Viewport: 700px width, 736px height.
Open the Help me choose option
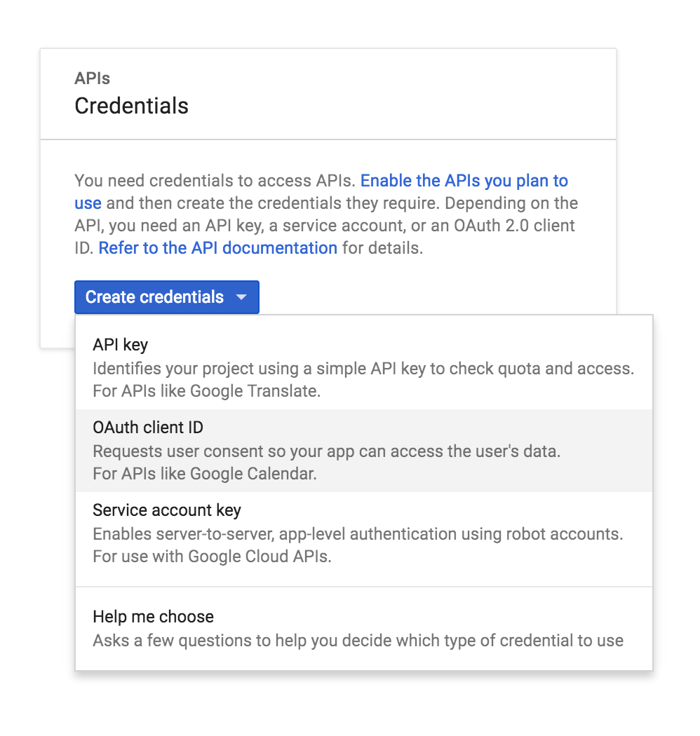click(x=364, y=629)
